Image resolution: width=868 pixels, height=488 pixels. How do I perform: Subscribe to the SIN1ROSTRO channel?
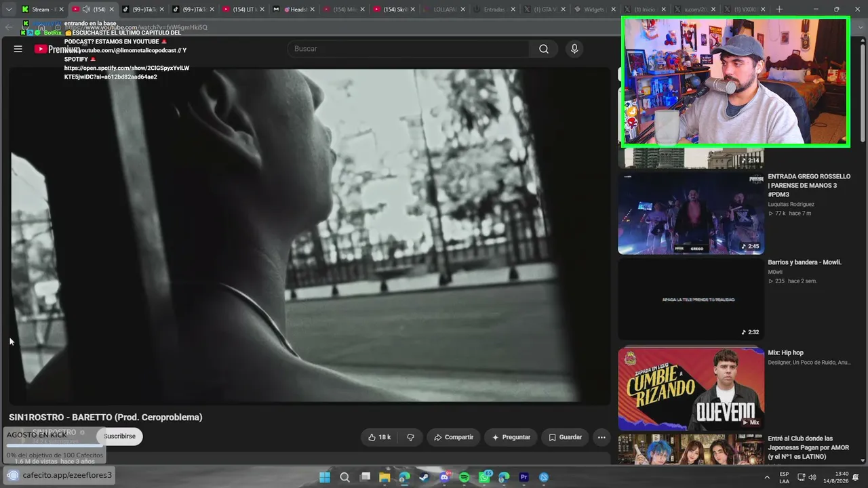click(x=119, y=436)
